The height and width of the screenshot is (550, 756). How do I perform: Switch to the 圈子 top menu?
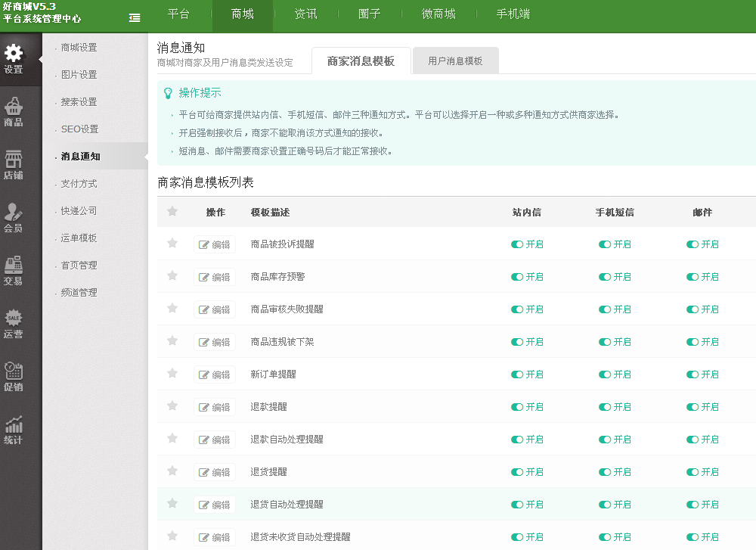370,14
